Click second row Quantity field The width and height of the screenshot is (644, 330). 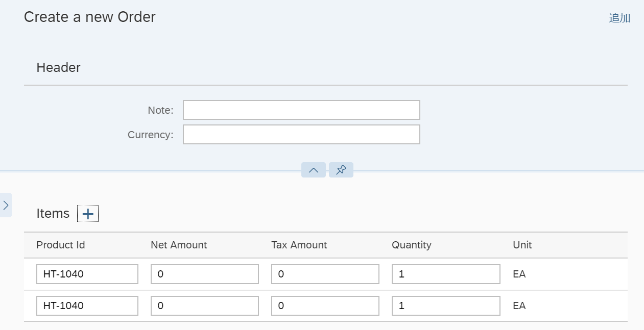(x=446, y=306)
